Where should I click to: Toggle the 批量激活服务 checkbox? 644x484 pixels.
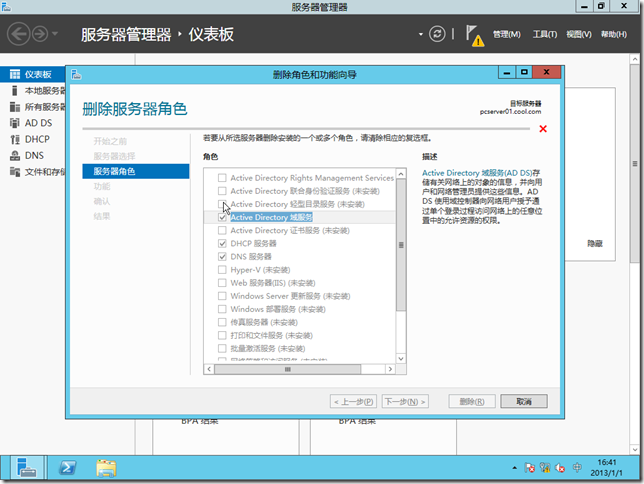pyautogui.click(x=222, y=348)
